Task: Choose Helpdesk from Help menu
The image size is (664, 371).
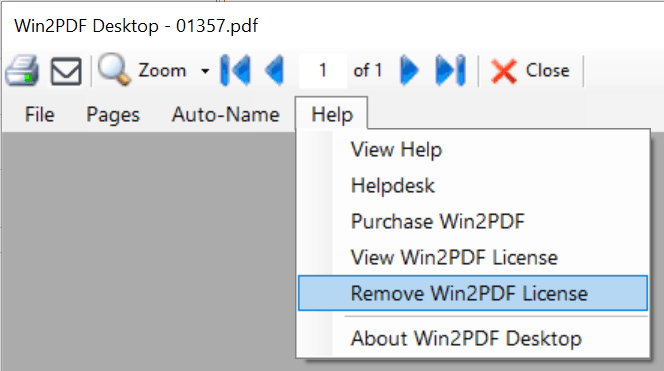Action: (x=473, y=186)
